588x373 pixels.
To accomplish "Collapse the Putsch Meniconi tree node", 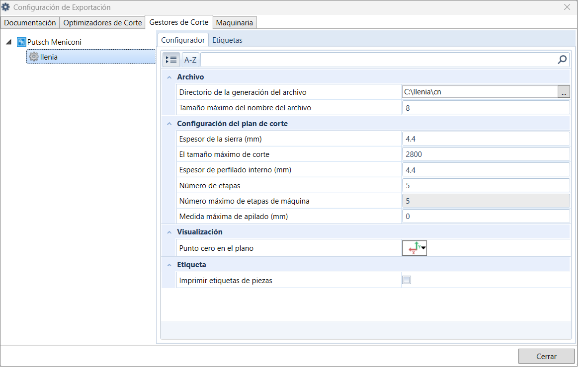I will point(9,42).
